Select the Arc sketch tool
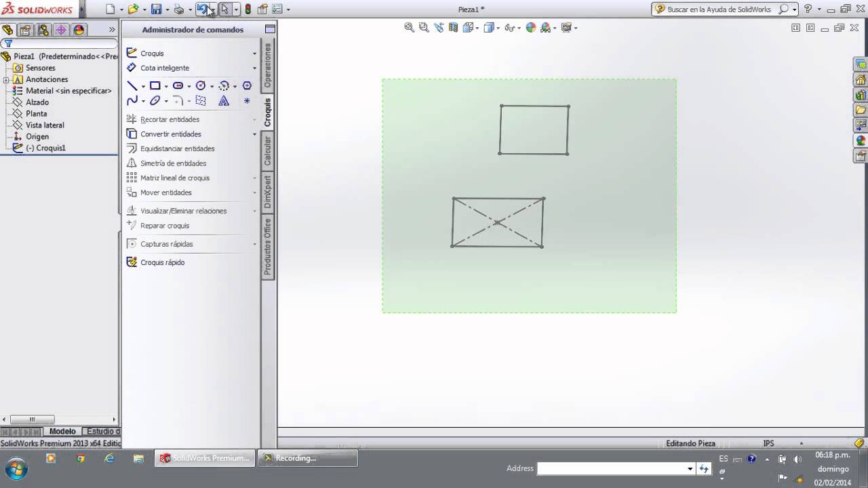Viewport: 868px width, 488px height. click(224, 86)
